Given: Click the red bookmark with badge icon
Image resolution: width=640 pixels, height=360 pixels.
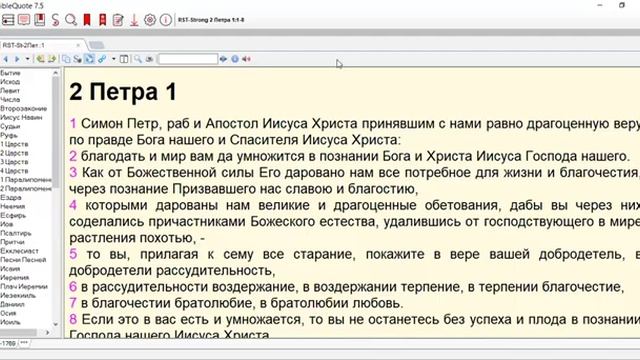Looking at the screenshot, I should click(102, 20).
